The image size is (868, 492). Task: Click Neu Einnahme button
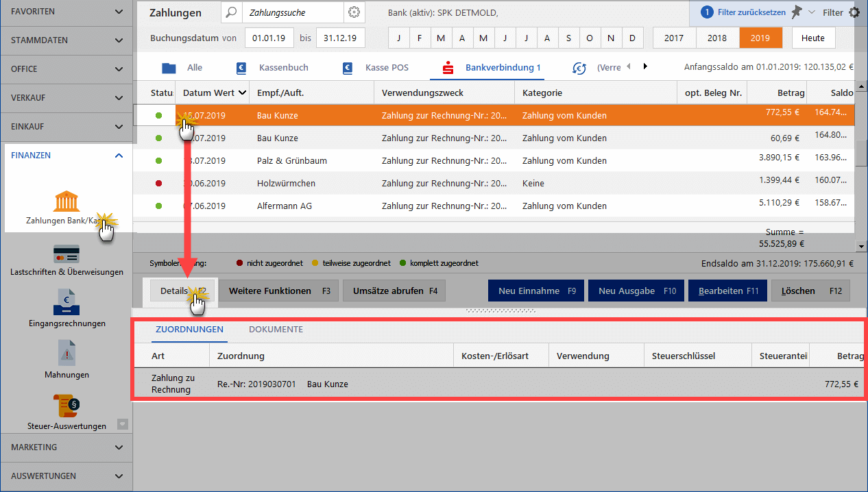(536, 291)
